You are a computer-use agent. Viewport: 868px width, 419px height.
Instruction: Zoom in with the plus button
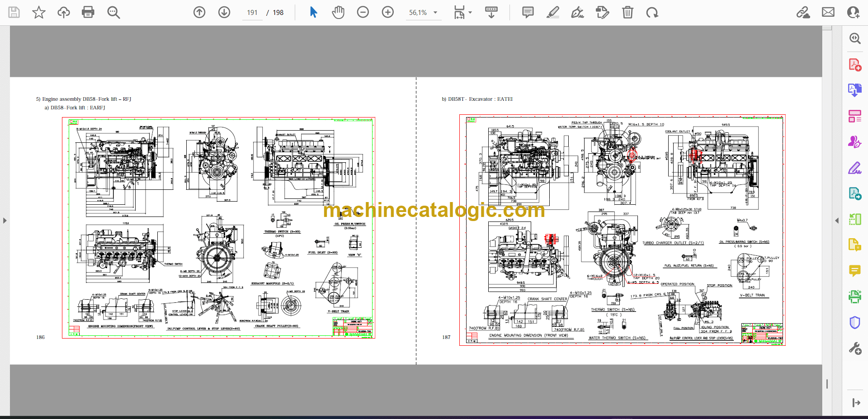click(387, 12)
